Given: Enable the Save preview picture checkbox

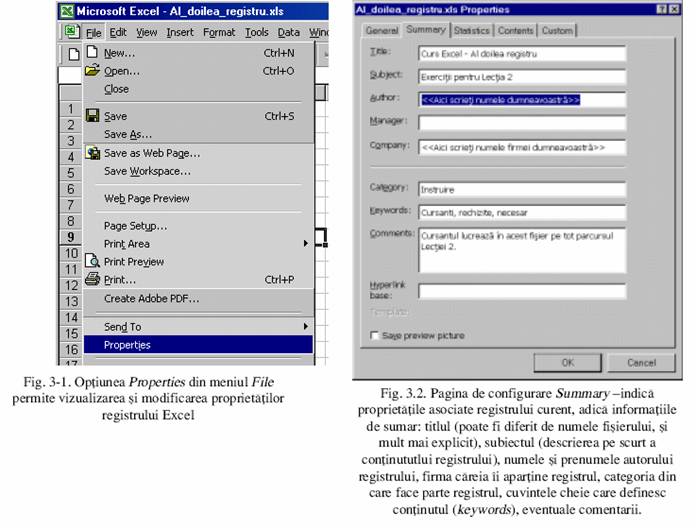Looking at the screenshot, I should point(374,335).
